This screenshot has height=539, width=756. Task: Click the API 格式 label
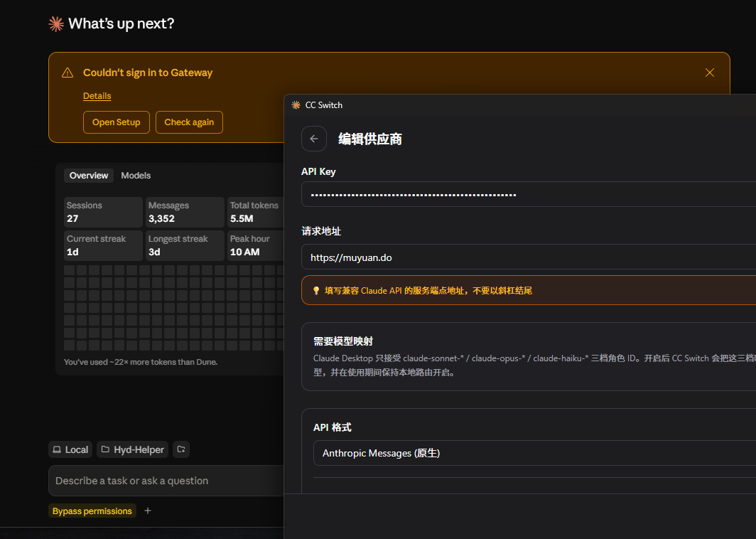(x=333, y=427)
